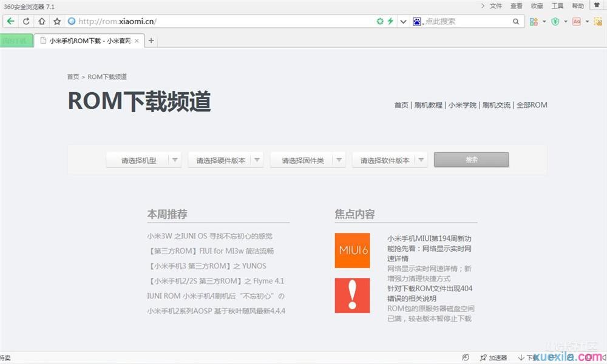Open the 刷机交流 link
This screenshot has width=607, height=364.
497,105
